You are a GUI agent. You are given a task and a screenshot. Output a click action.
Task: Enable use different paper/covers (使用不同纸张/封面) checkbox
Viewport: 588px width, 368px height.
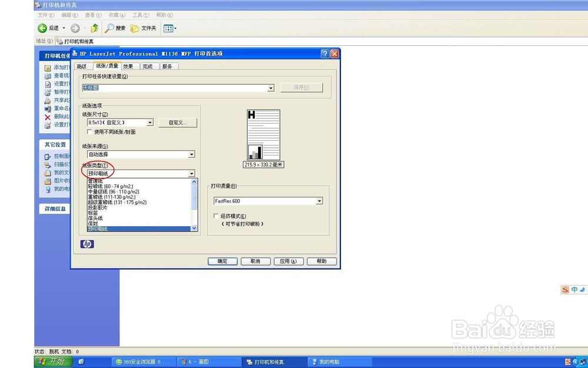point(89,132)
